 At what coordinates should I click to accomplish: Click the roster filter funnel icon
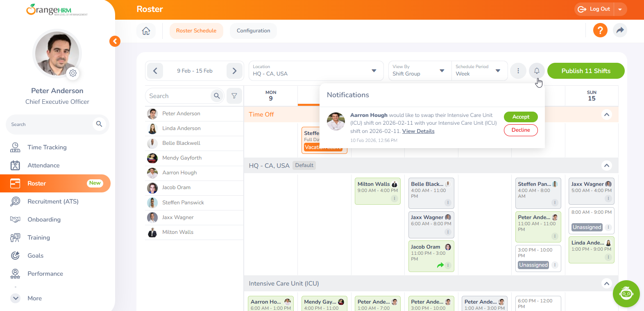pyautogui.click(x=234, y=96)
